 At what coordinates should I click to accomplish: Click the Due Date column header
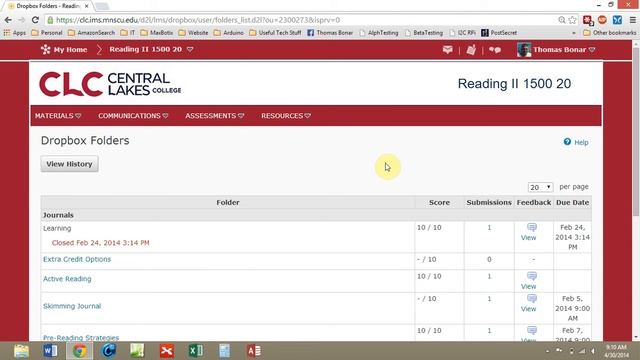[572, 202]
